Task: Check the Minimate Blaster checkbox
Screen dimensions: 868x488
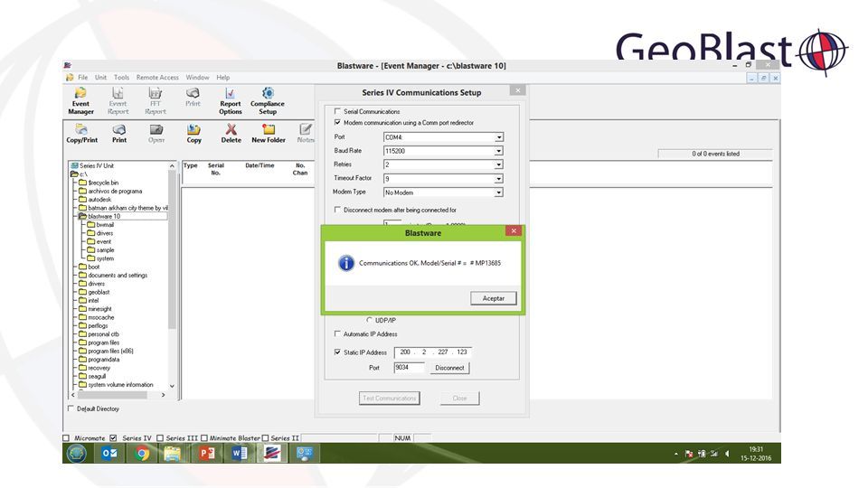Action: point(204,437)
